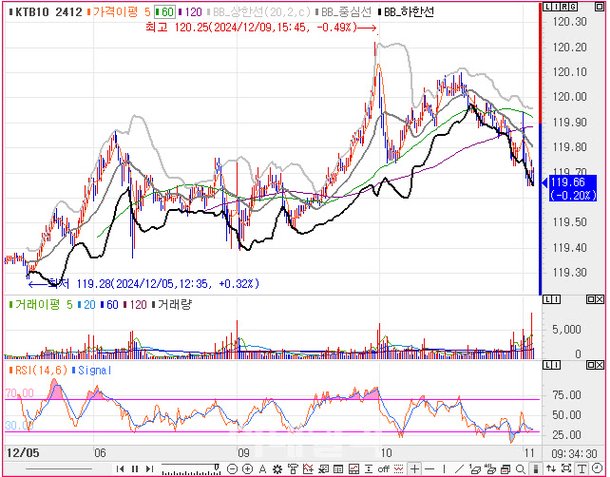Click the L button above price axis

click(x=548, y=7)
